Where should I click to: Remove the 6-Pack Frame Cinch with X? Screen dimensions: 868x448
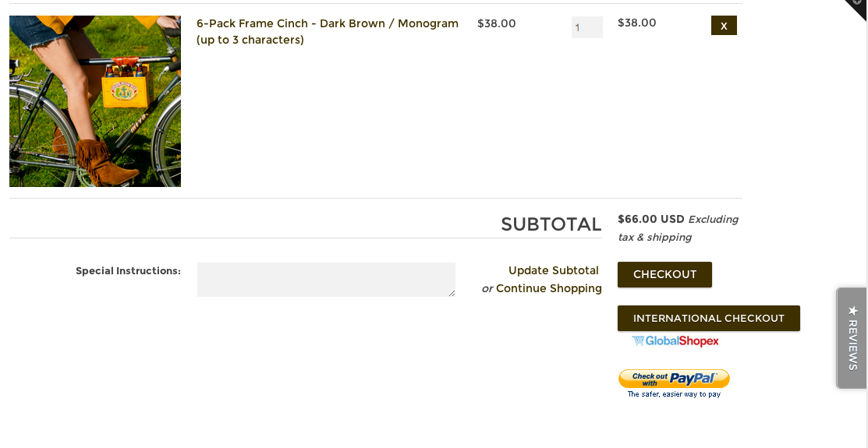pos(724,26)
